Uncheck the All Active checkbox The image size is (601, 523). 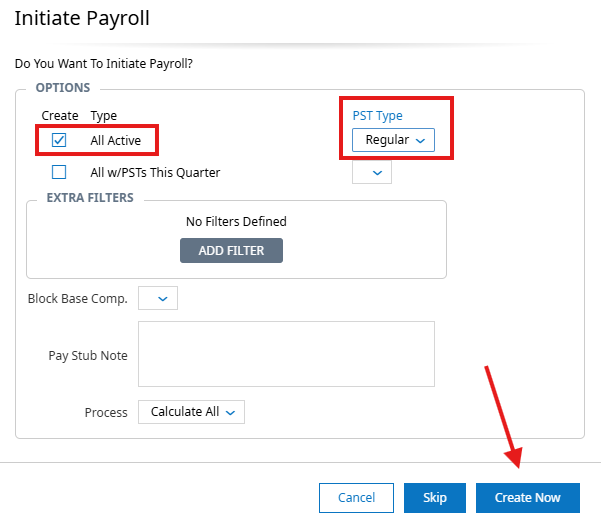(x=59, y=140)
